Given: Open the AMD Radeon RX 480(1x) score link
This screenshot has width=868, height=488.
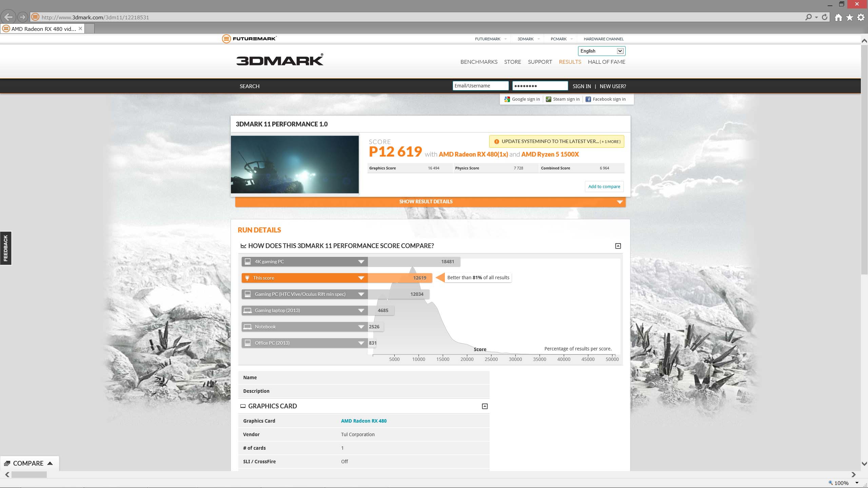Looking at the screenshot, I should (473, 154).
